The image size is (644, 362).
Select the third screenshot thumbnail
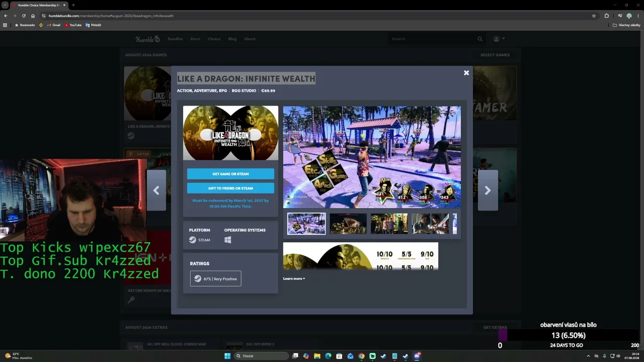click(x=389, y=224)
